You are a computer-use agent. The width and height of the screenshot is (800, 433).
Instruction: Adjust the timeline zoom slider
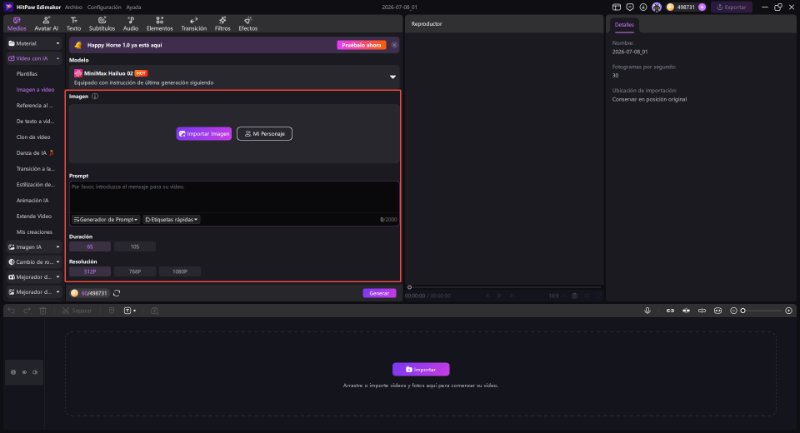click(761, 311)
